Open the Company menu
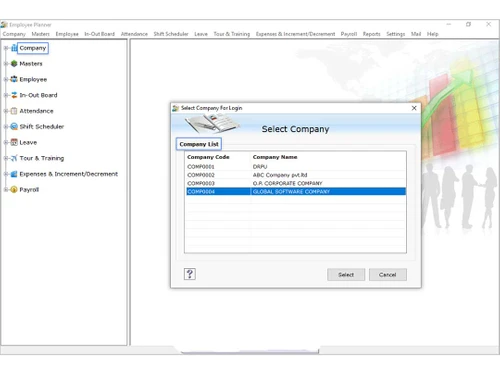The height and width of the screenshot is (375, 500). [x=14, y=34]
